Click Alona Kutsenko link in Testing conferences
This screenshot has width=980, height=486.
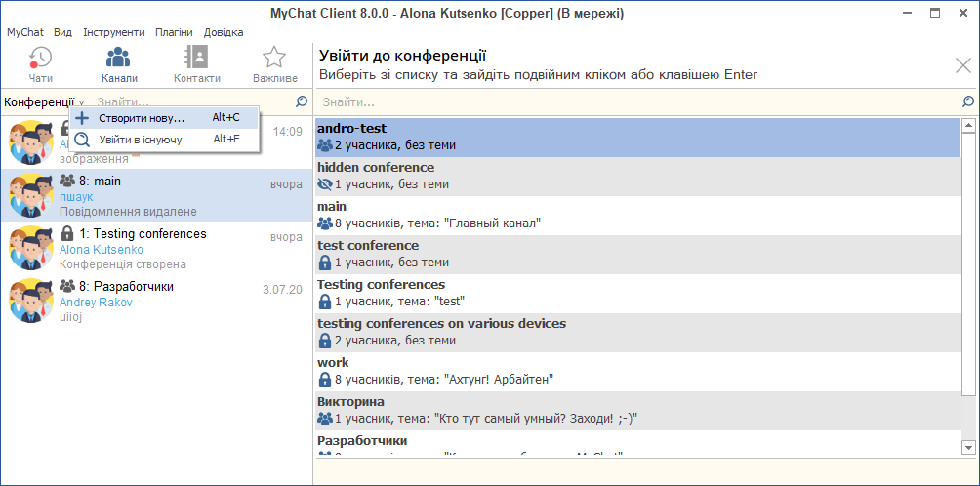[x=101, y=250]
